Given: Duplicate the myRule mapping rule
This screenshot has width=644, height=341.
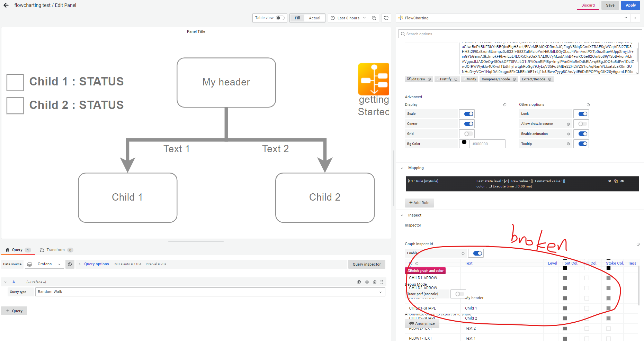Looking at the screenshot, I should [616, 181].
